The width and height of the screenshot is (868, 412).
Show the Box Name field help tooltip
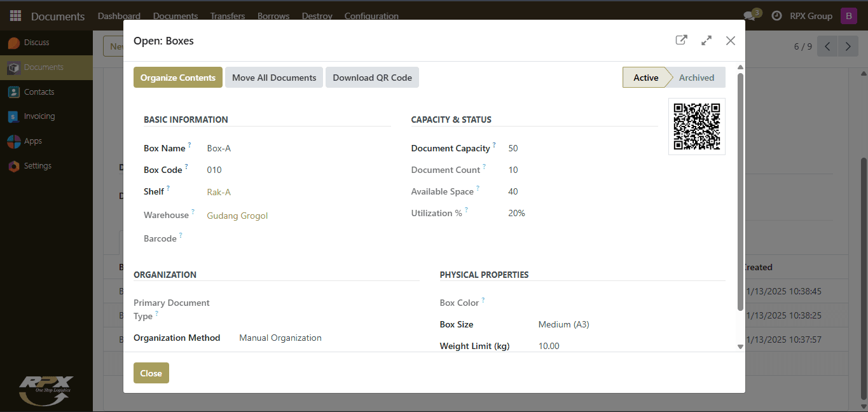(189, 146)
